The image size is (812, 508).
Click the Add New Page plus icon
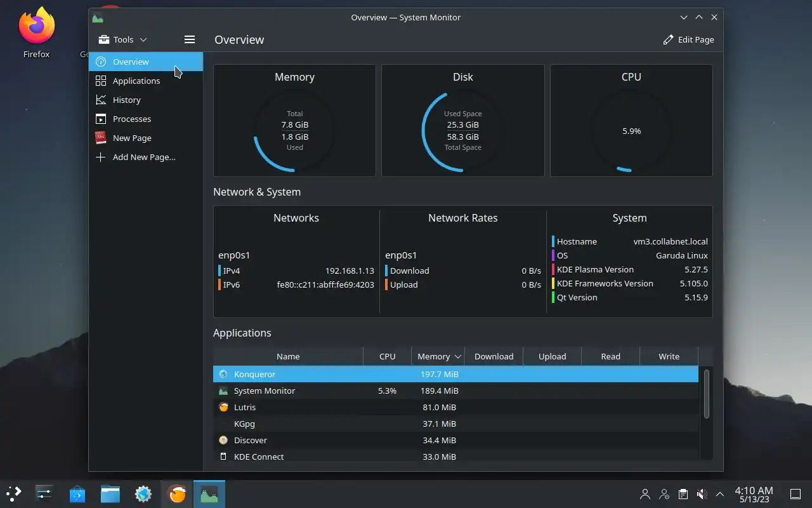tap(100, 157)
